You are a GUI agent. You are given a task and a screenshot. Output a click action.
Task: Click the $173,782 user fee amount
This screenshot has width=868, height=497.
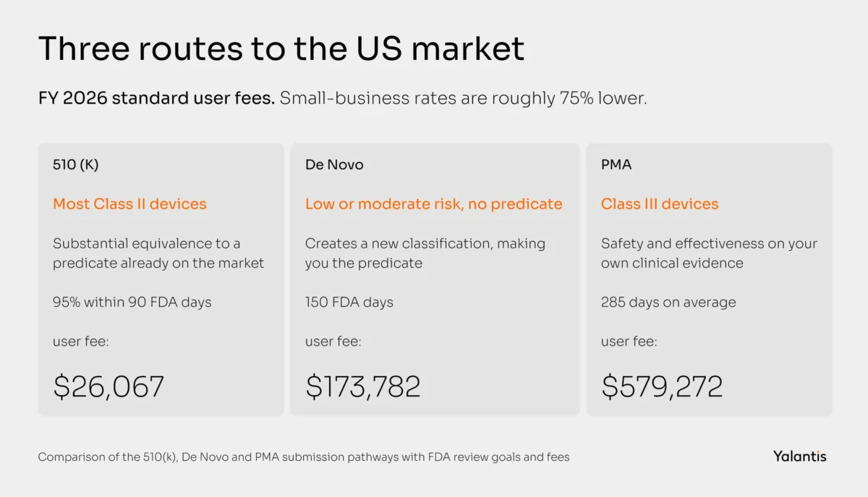[362, 386]
